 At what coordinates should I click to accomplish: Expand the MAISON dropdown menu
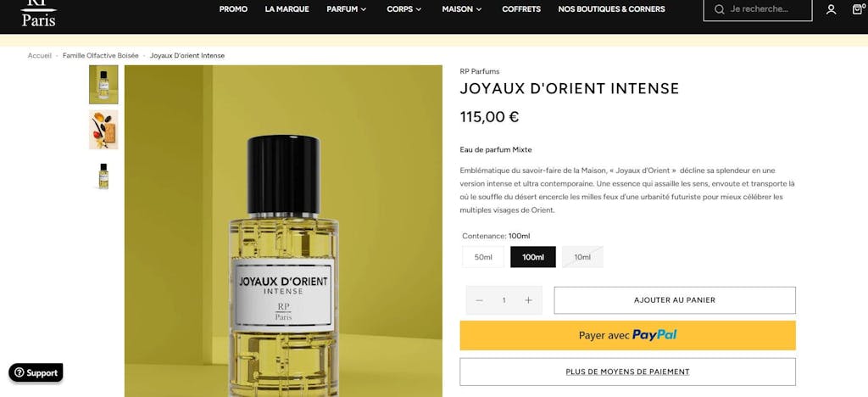click(x=462, y=9)
